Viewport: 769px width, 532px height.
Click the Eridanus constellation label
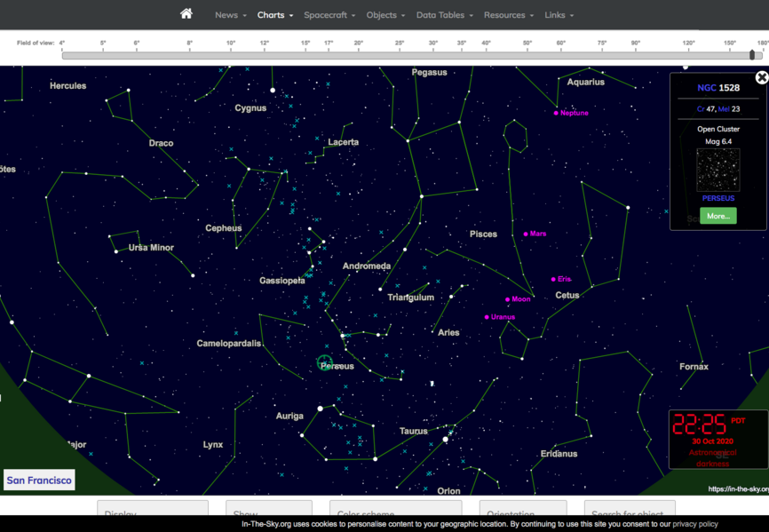559,454
